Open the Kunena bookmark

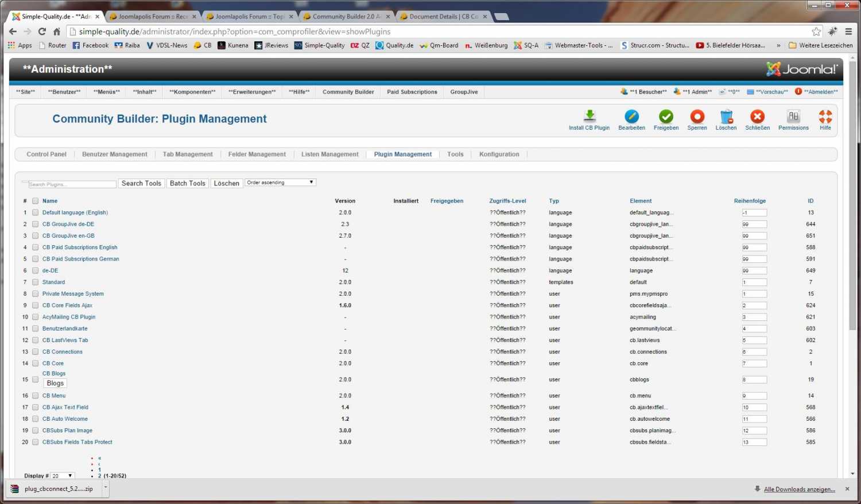coord(233,45)
